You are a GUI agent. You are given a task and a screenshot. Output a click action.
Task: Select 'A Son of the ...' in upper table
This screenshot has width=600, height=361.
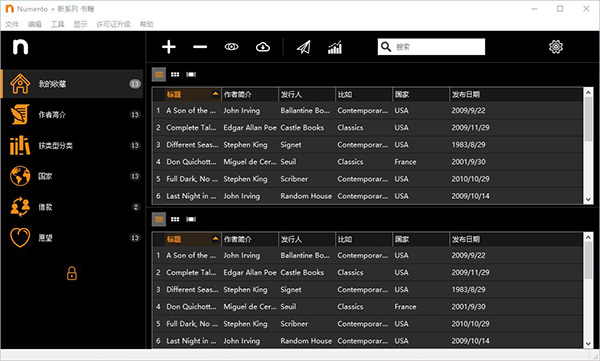point(191,111)
